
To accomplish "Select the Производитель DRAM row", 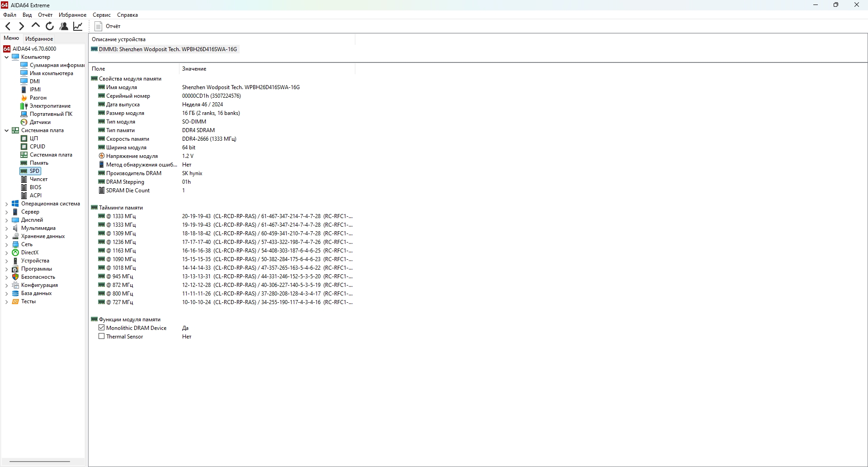I will (222, 173).
